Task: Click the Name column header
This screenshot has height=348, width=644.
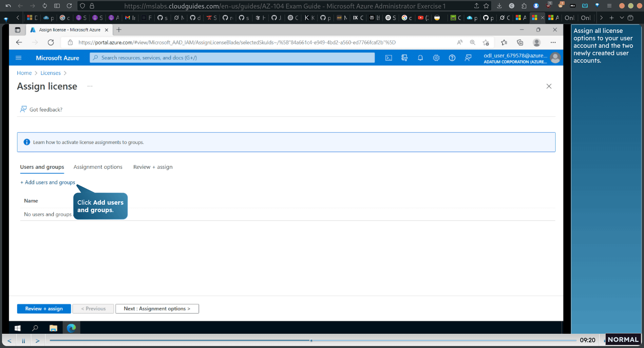Action: point(31,201)
